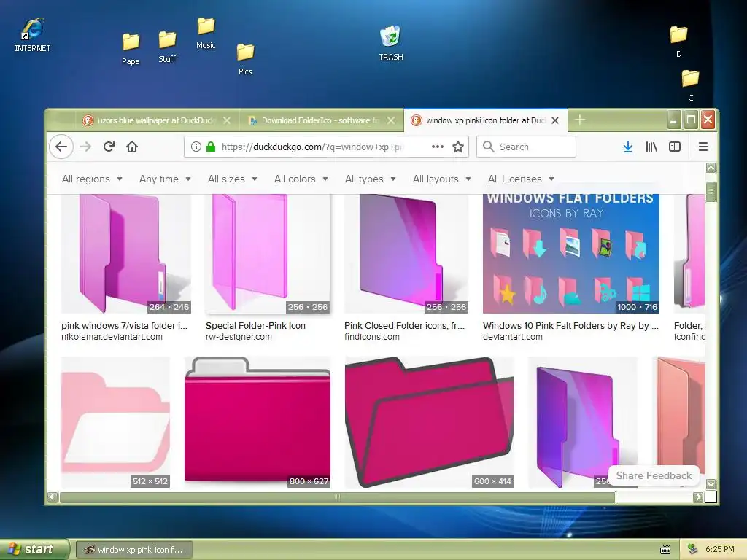Screen dimensions: 747x560
Task: Expand the All sizes filter
Action: [x=233, y=179]
